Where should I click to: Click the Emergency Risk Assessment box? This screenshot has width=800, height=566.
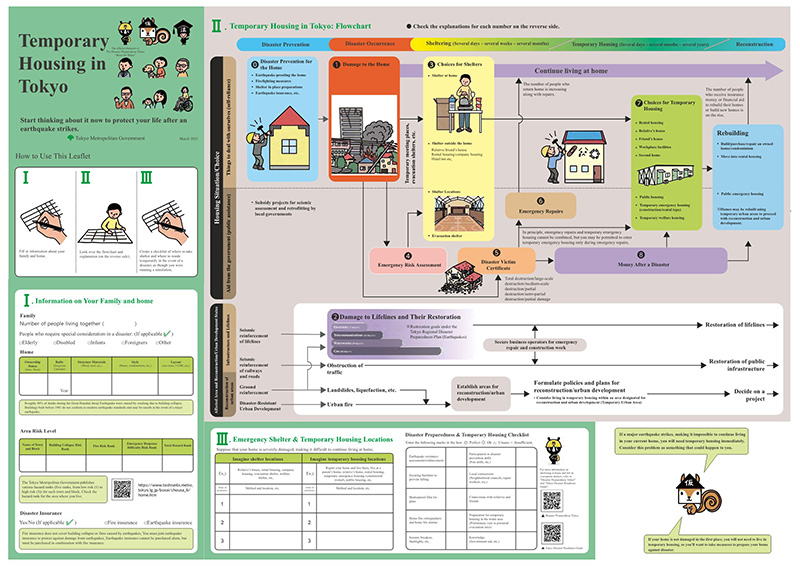pos(408,260)
